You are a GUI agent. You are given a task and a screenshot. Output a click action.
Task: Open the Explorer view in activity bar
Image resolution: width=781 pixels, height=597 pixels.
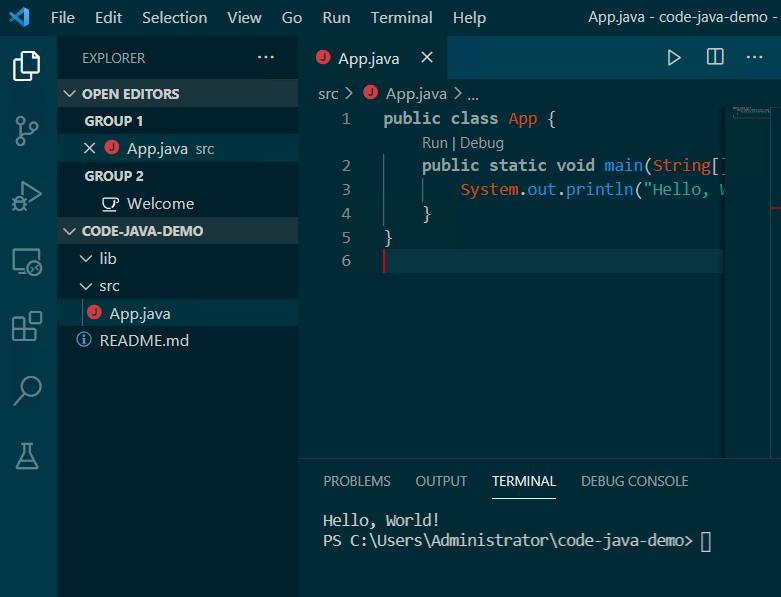pos(27,66)
